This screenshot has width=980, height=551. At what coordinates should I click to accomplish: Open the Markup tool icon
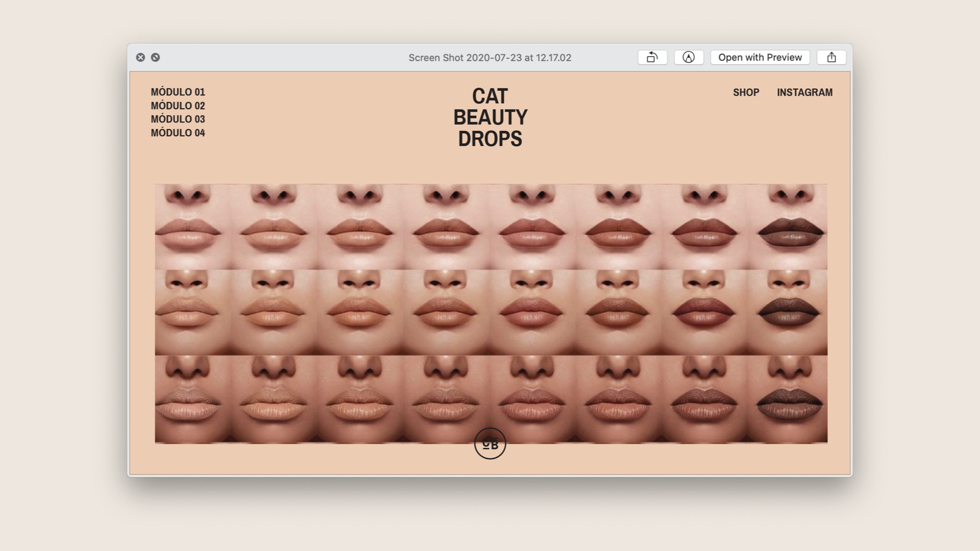[689, 57]
